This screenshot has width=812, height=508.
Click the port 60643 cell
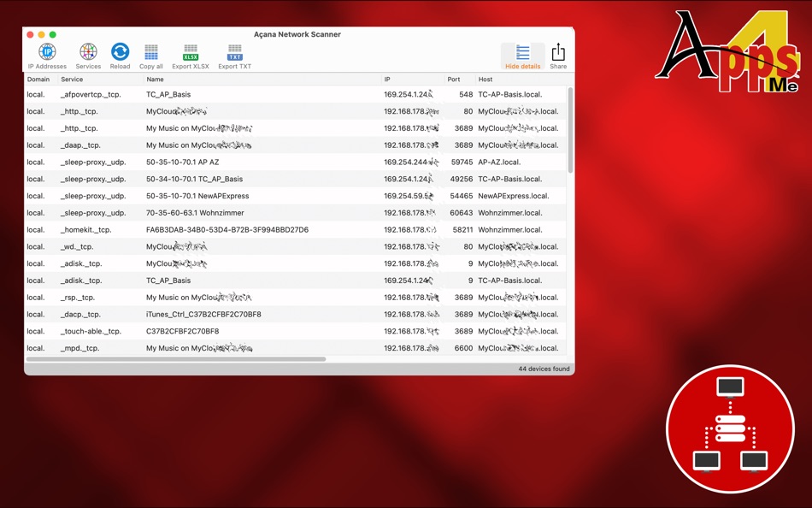[x=462, y=213]
